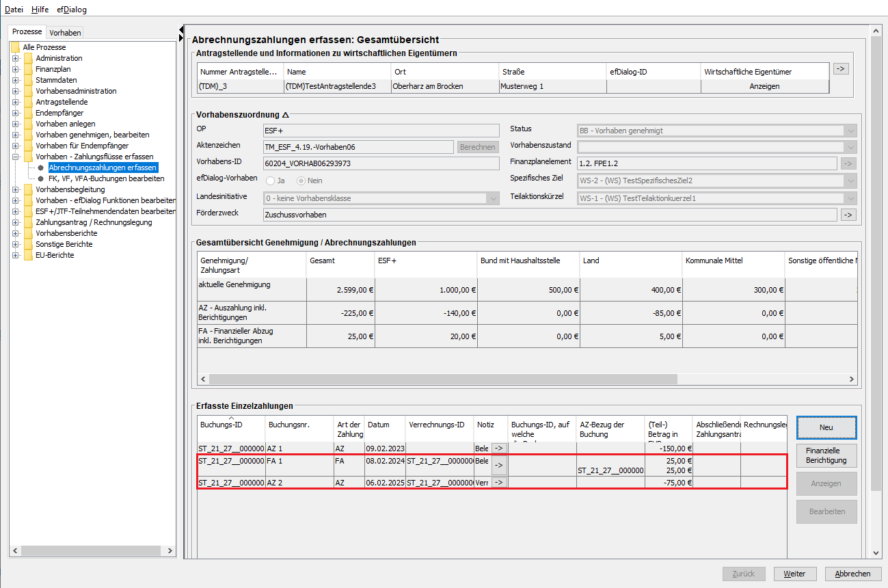Select the Nein radio button for efDialog-Vorhaben
This screenshot has height=588, width=888.
click(301, 181)
